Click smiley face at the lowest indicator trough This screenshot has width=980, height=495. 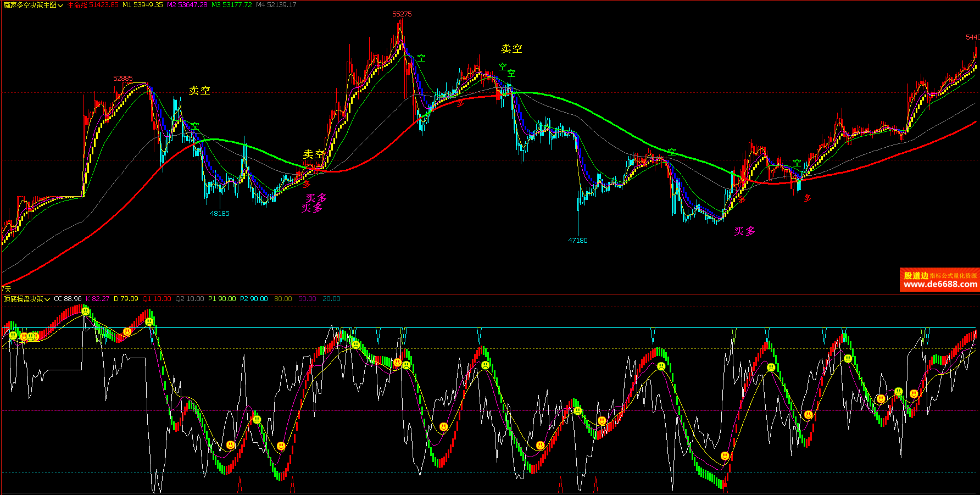tap(725, 456)
